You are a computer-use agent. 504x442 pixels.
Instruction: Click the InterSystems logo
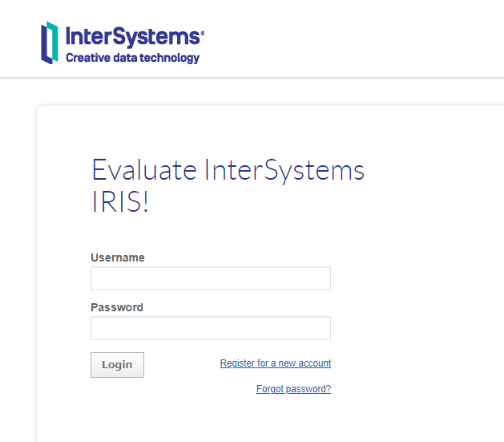click(x=123, y=43)
